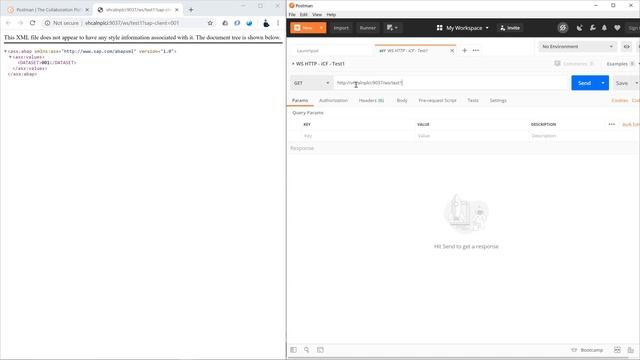Switch to the Headers tab
This screenshot has height=360, width=640.
[x=371, y=100]
